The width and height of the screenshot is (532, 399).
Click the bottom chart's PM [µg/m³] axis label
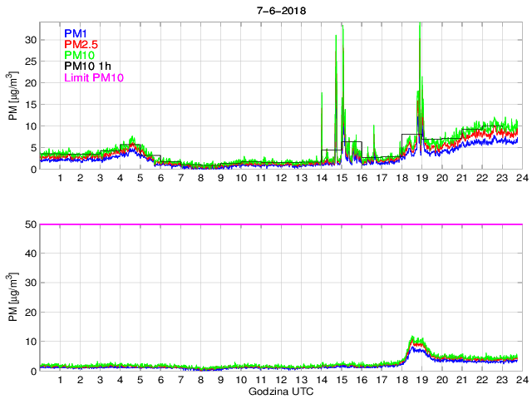pyautogui.click(x=12, y=298)
